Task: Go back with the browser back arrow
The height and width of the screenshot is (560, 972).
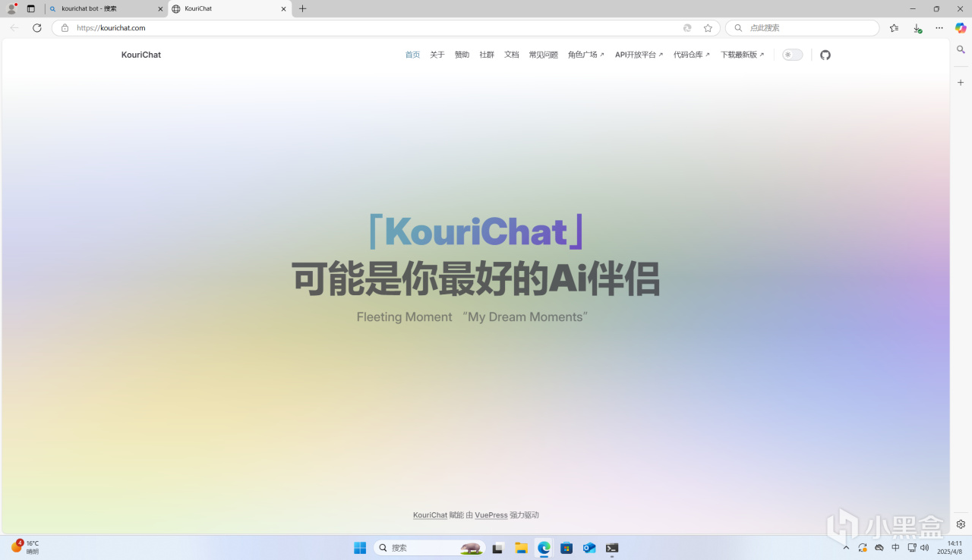Action: [14, 28]
